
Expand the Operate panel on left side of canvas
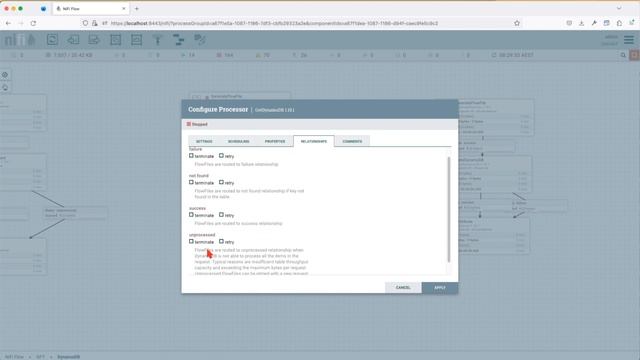point(5,87)
